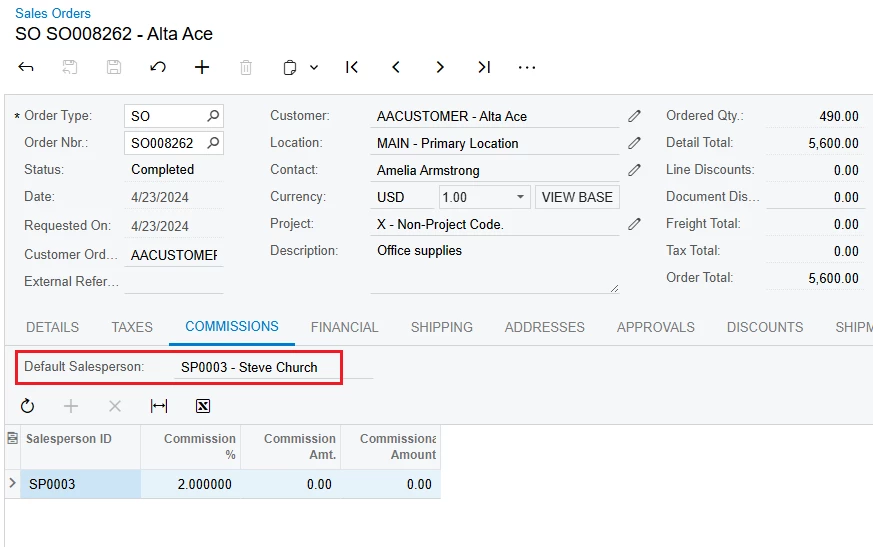Go to the previous record
The image size is (873, 547).
coord(396,67)
